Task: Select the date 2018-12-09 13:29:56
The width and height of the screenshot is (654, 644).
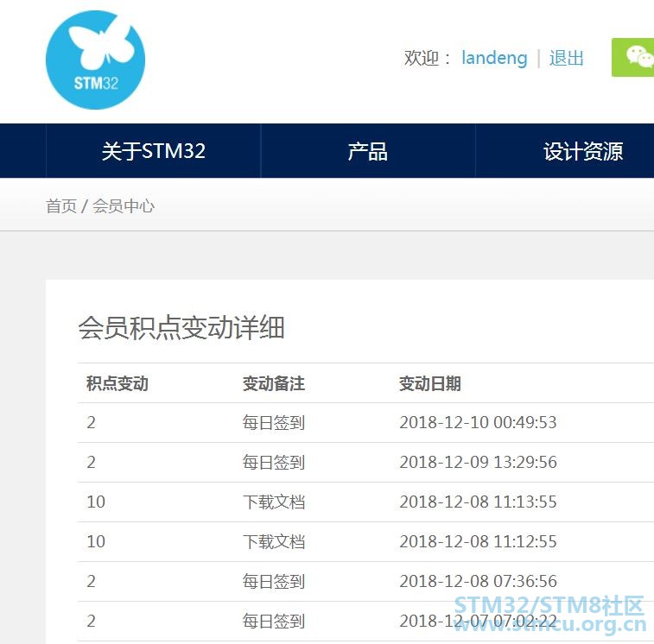Action: (x=478, y=462)
